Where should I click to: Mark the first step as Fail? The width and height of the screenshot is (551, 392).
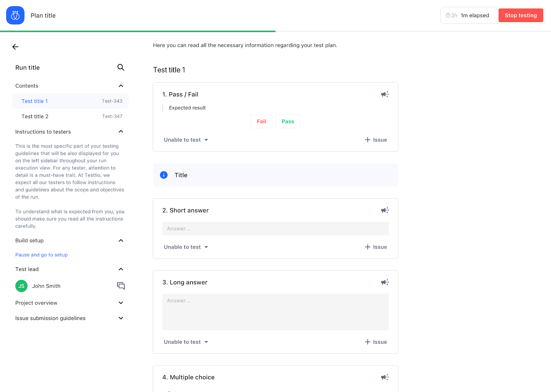261,121
